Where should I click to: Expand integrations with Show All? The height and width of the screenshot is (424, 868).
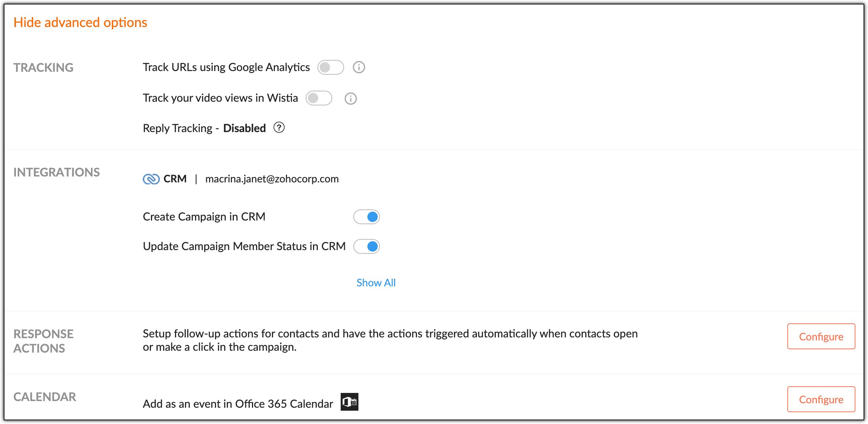[376, 283]
